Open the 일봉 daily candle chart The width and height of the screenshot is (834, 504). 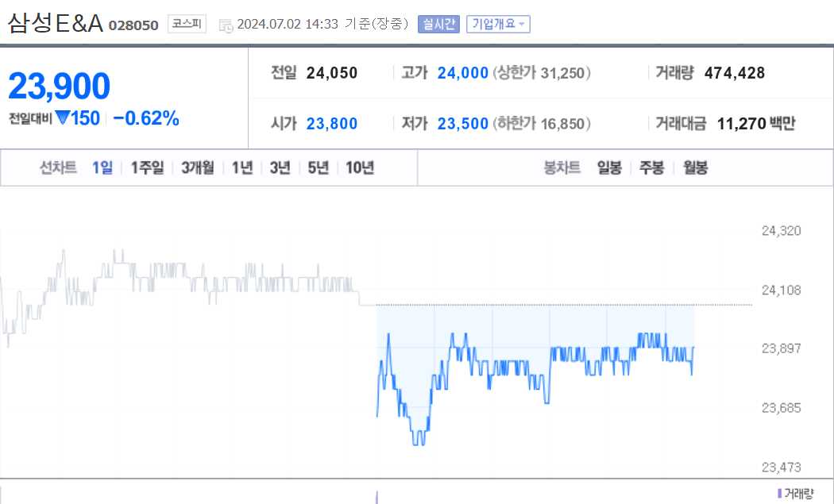(x=609, y=168)
